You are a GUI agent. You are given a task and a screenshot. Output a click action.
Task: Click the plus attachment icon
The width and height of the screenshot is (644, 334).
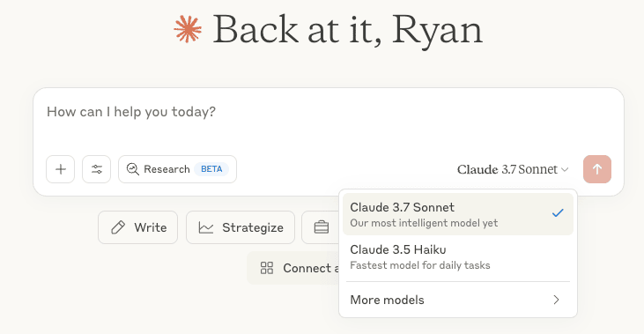click(x=61, y=169)
